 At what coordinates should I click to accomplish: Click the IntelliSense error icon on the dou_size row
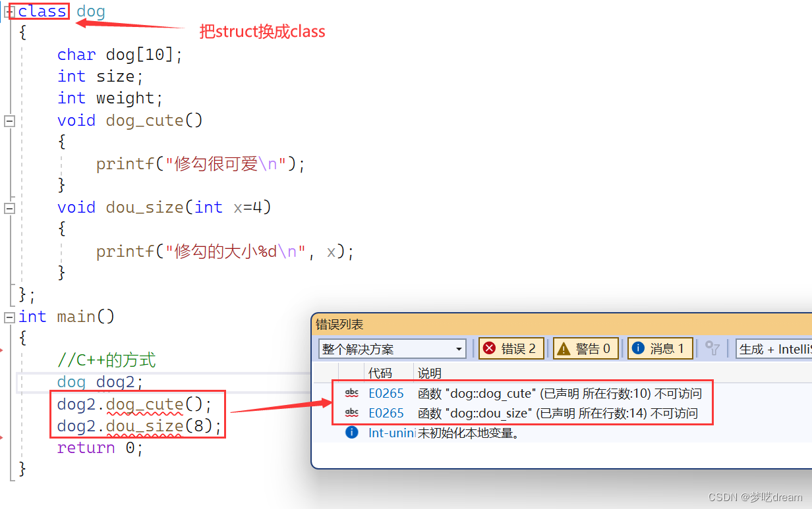(x=352, y=413)
